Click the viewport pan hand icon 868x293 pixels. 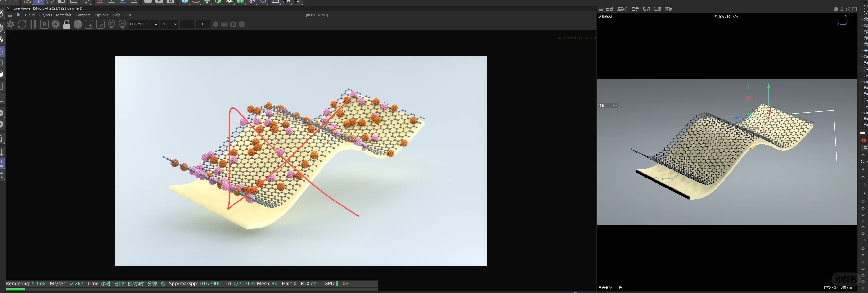836,9
